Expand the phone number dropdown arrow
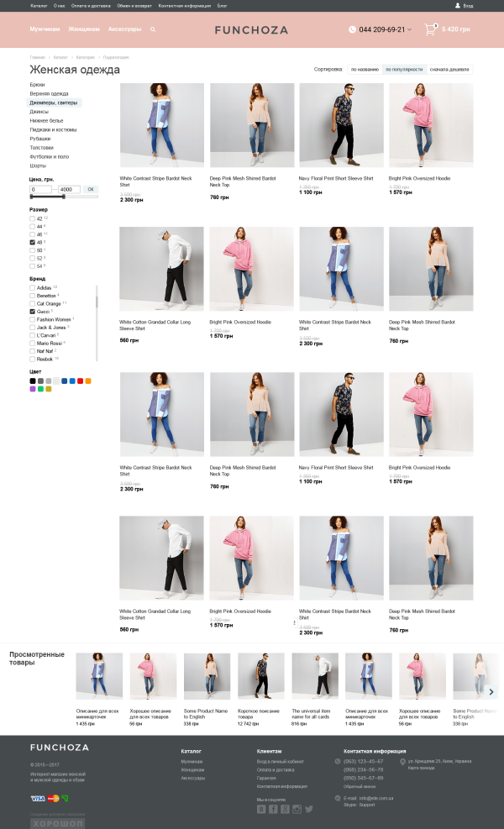The height and width of the screenshot is (829, 504). coord(409,29)
